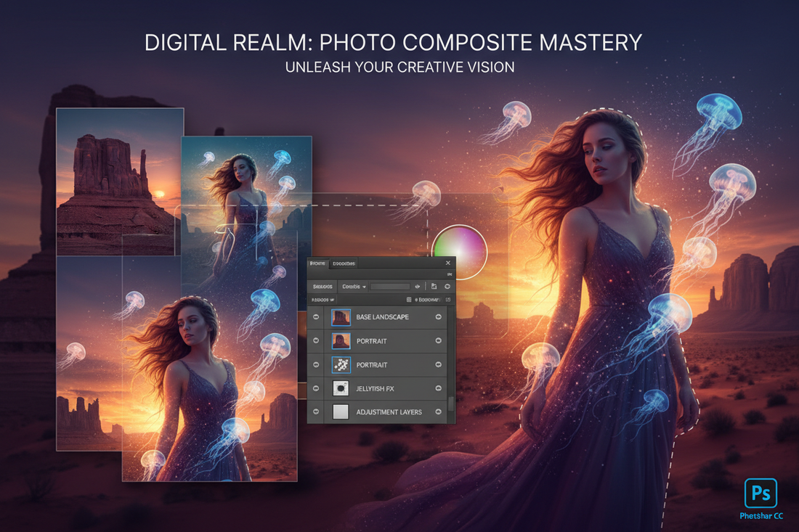Hide the ADJUSTMENT LAYERS layer

pyautogui.click(x=315, y=411)
